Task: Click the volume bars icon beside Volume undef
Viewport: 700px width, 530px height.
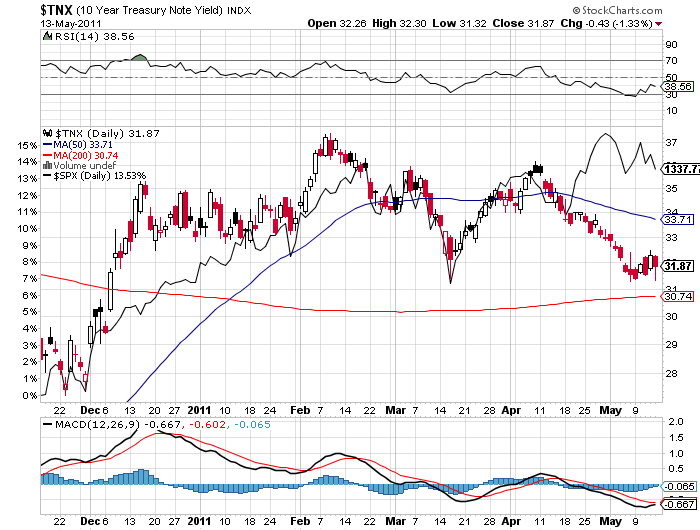Action: [x=46, y=165]
